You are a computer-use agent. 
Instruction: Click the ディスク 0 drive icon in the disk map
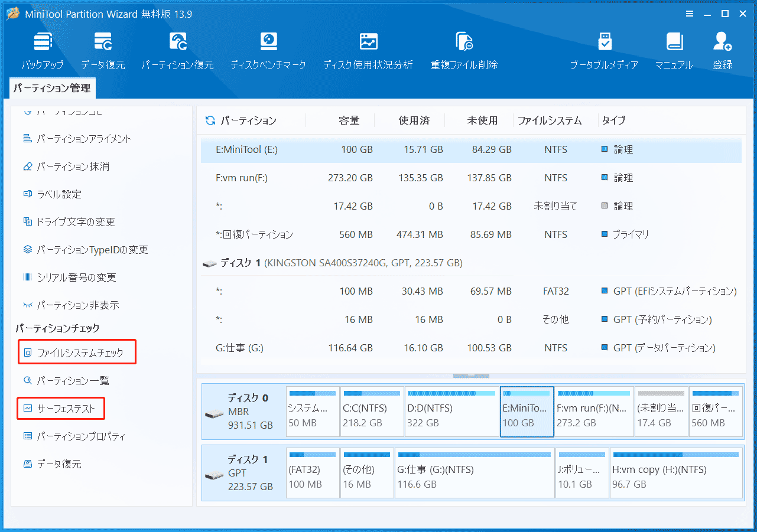pyautogui.click(x=215, y=414)
